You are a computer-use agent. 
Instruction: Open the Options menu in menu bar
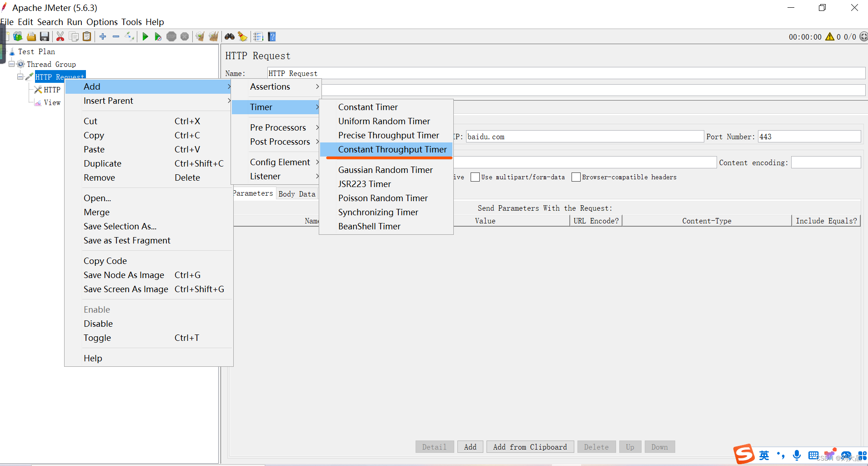click(102, 22)
